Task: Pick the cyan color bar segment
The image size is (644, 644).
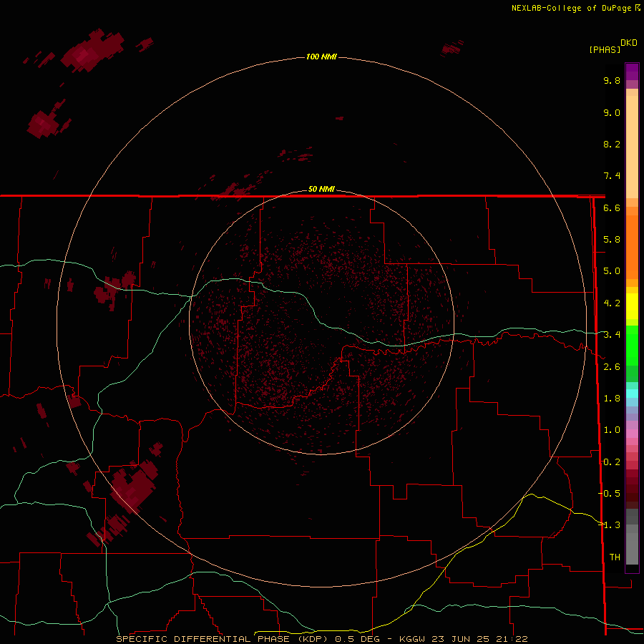Action: tap(632, 394)
